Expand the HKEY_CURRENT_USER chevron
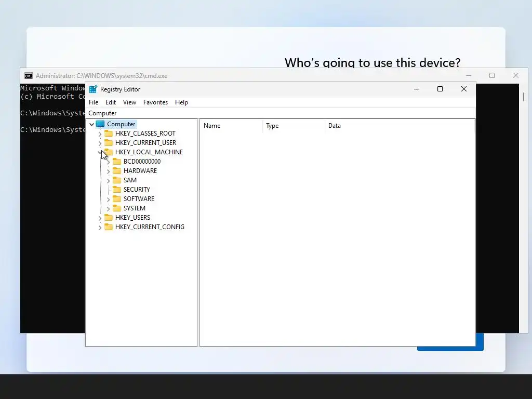This screenshot has height=399, width=532. pos(100,143)
